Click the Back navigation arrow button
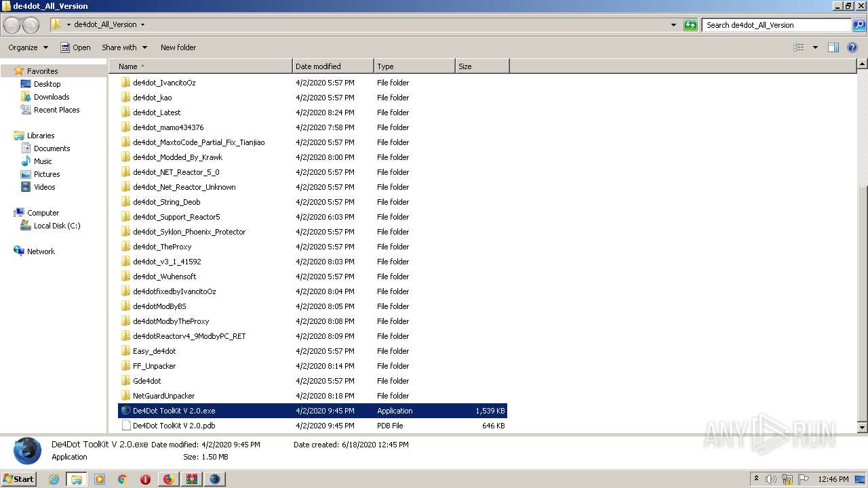Viewport: 868px width, 488px height. [12, 25]
